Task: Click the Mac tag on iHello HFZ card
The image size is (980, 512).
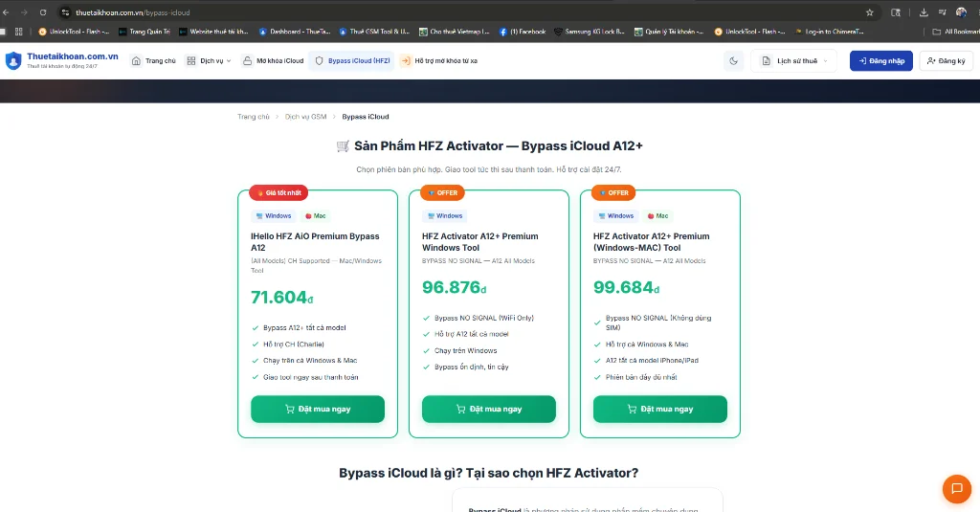Action: 316,216
